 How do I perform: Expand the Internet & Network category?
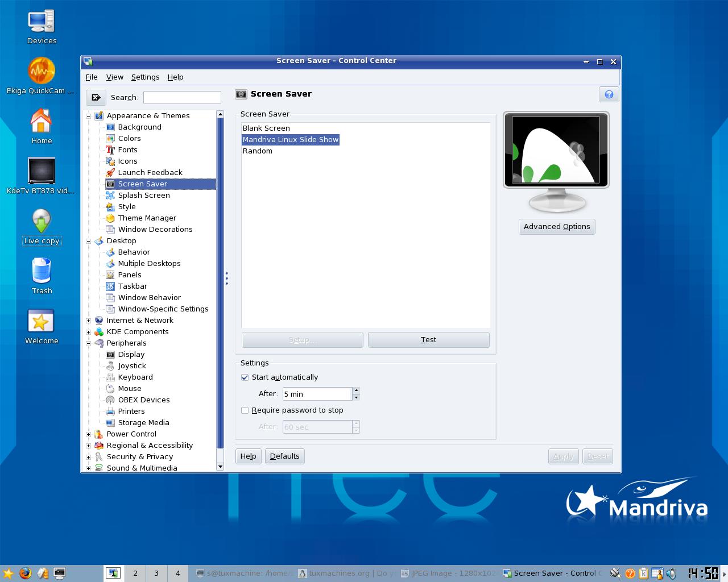[88, 321]
